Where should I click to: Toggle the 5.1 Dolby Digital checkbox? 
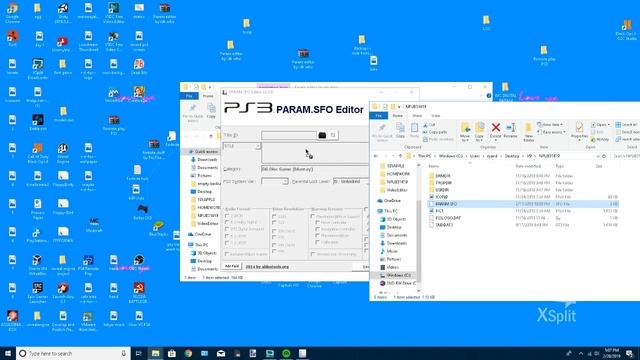coord(227,222)
